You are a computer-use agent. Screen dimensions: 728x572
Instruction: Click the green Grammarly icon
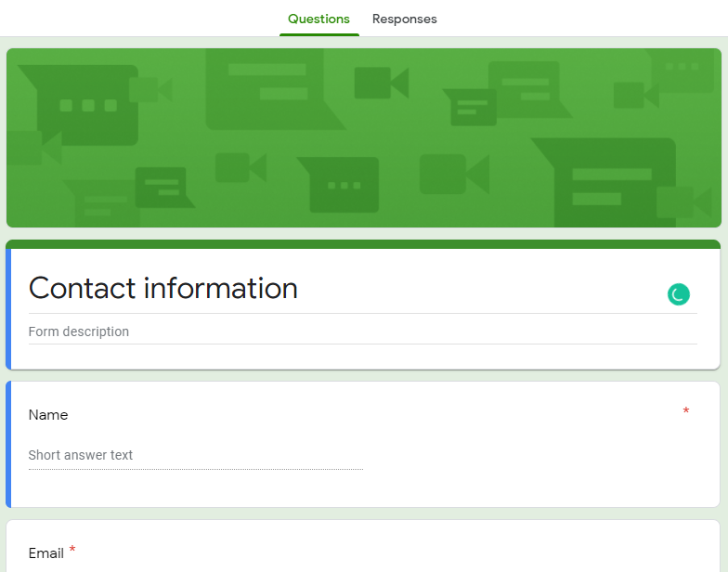coord(679,295)
